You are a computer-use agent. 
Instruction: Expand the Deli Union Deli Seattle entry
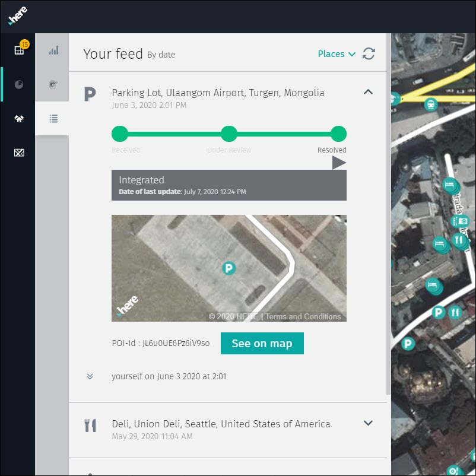pyautogui.click(x=368, y=423)
